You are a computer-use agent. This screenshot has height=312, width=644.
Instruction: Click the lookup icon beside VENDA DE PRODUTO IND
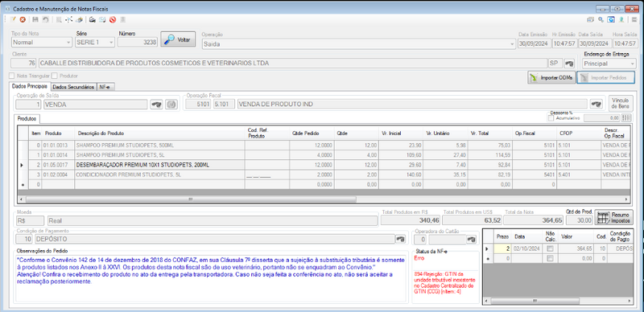click(x=597, y=105)
